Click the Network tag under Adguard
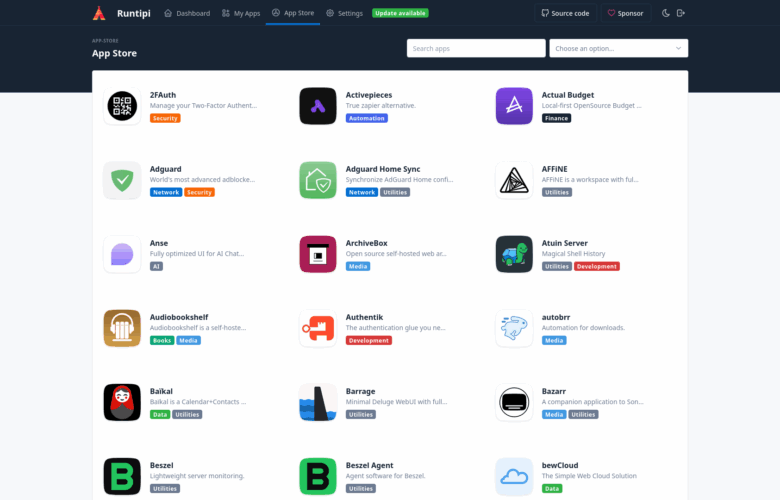 [x=166, y=193]
